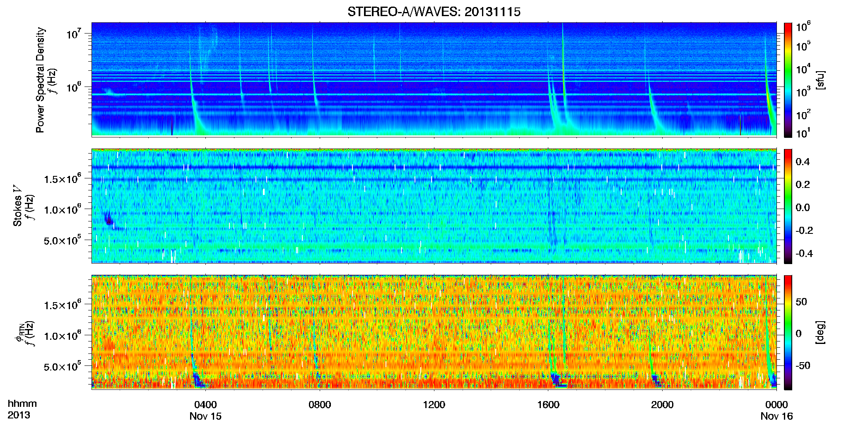Image resolution: width=868 pixels, height=447 pixels.
Task: Click the -0.4 value on Stokes colorbar
Action: [x=804, y=254]
